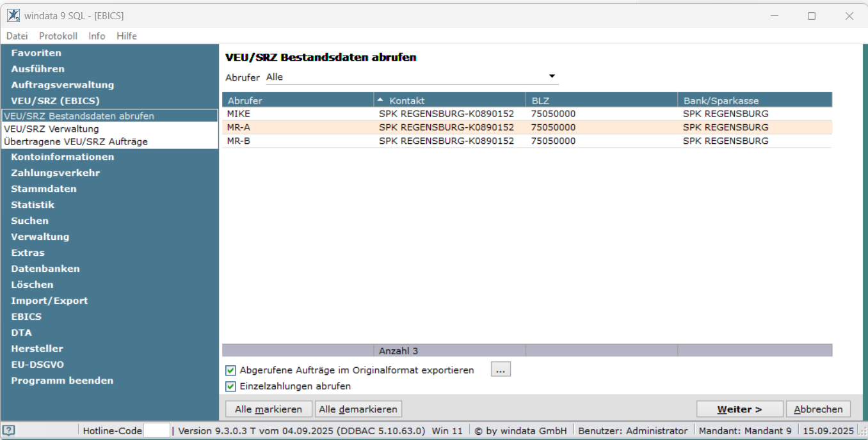The image size is (868, 440).
Task: Expand the Kontoinformationen sidebar section
Action: point(63,157)
